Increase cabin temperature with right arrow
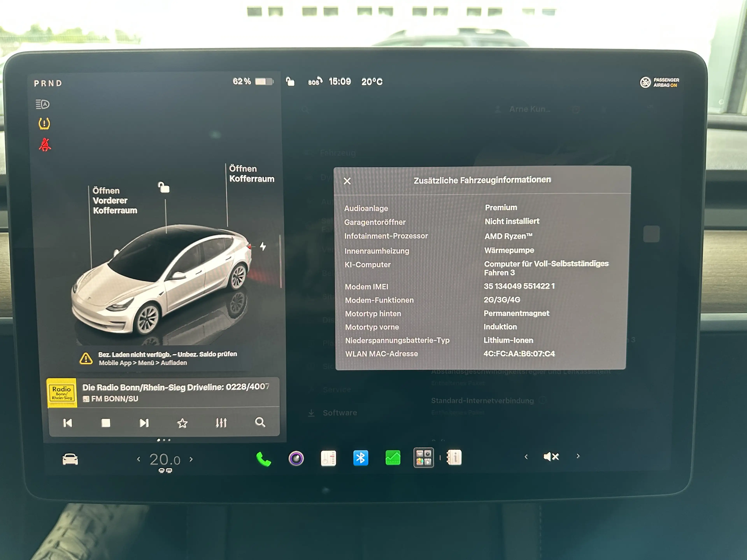The height and width of the screenshot is (560, 747). click(x=191, y=459)
